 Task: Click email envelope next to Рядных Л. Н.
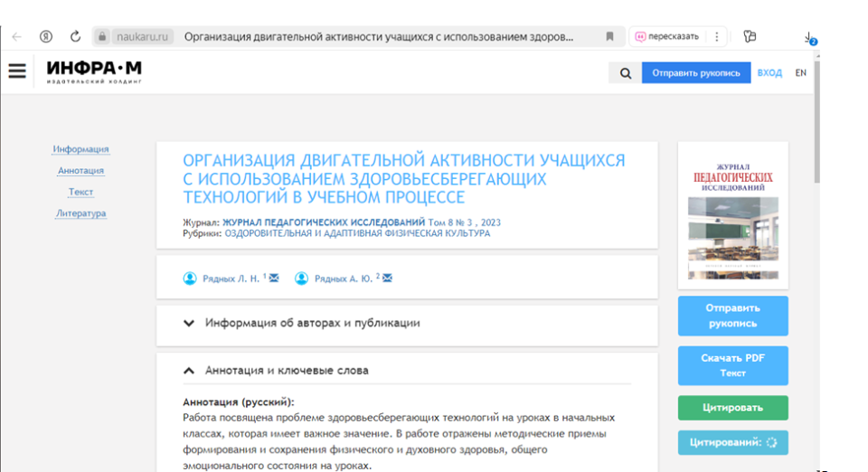274,278
